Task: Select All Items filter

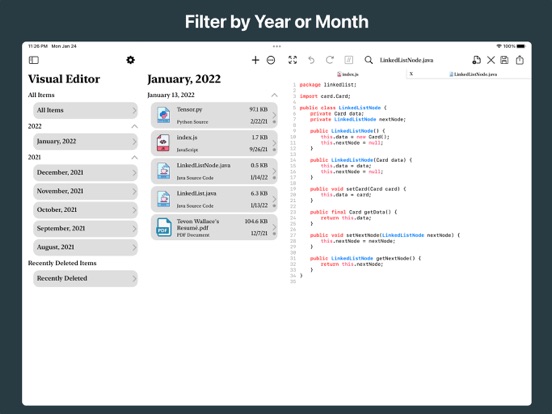Action: coord(85,110)
